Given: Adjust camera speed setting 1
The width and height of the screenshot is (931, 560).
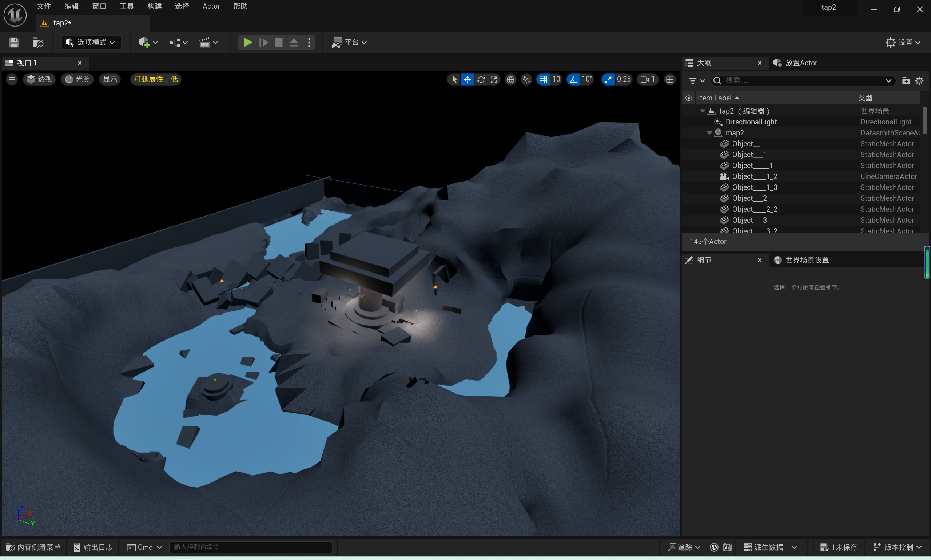Looking at the screenshot, I should 647,79.
